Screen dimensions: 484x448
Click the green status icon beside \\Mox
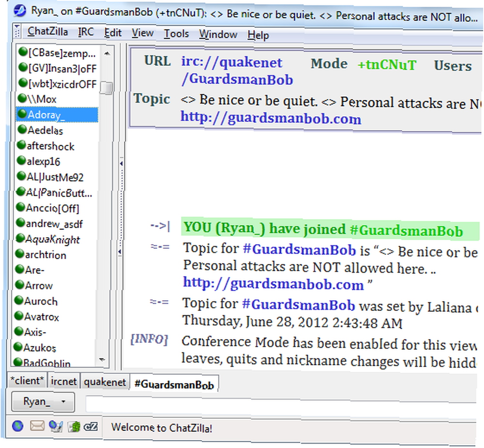[x=22, y=98]
